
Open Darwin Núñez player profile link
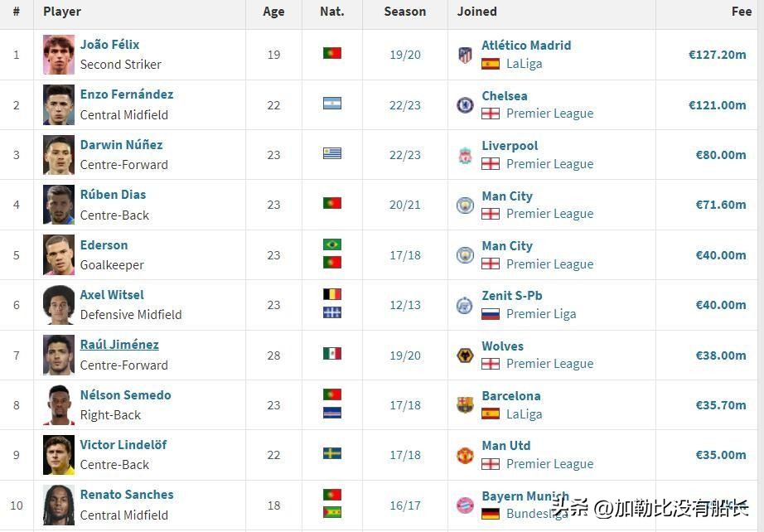click(121, 145)
